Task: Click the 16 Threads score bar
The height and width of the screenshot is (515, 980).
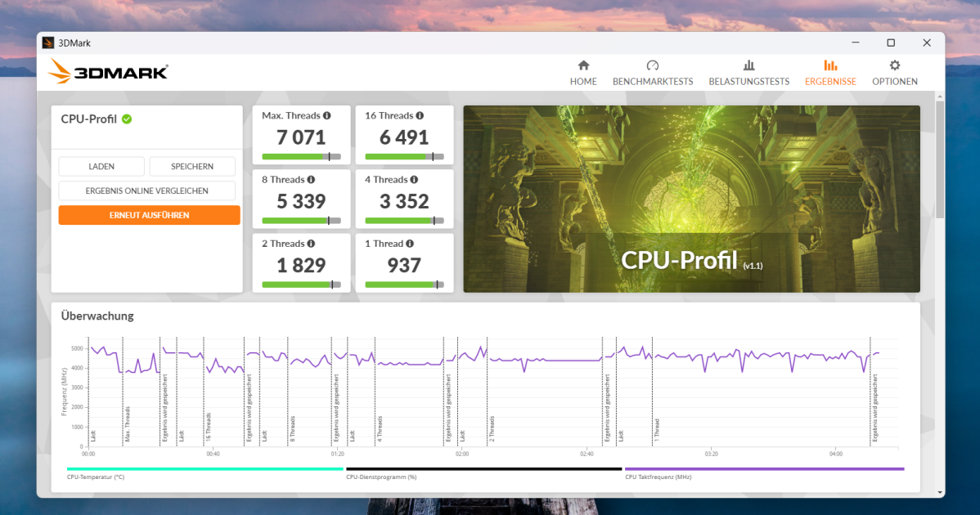Action: click(x=404, y=157)
